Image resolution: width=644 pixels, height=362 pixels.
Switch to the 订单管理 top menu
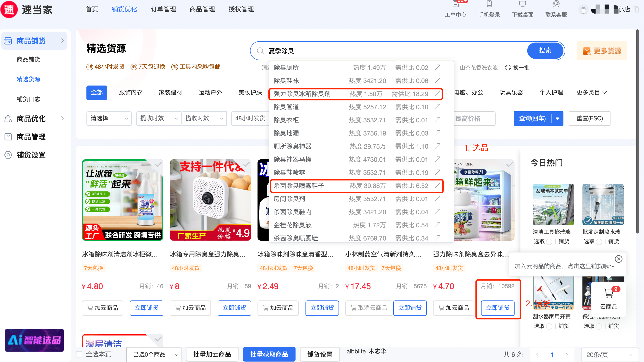click(x=163, y=9)
